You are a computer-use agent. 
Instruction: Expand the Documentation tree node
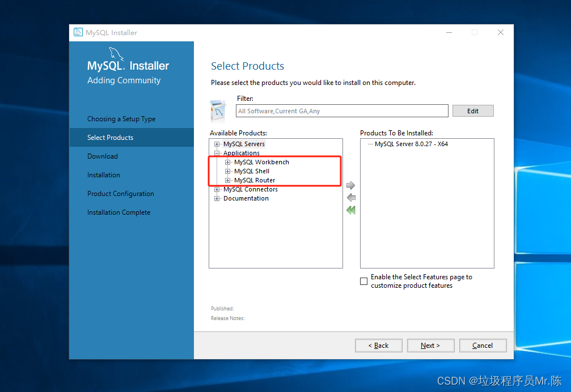(217, 198)
